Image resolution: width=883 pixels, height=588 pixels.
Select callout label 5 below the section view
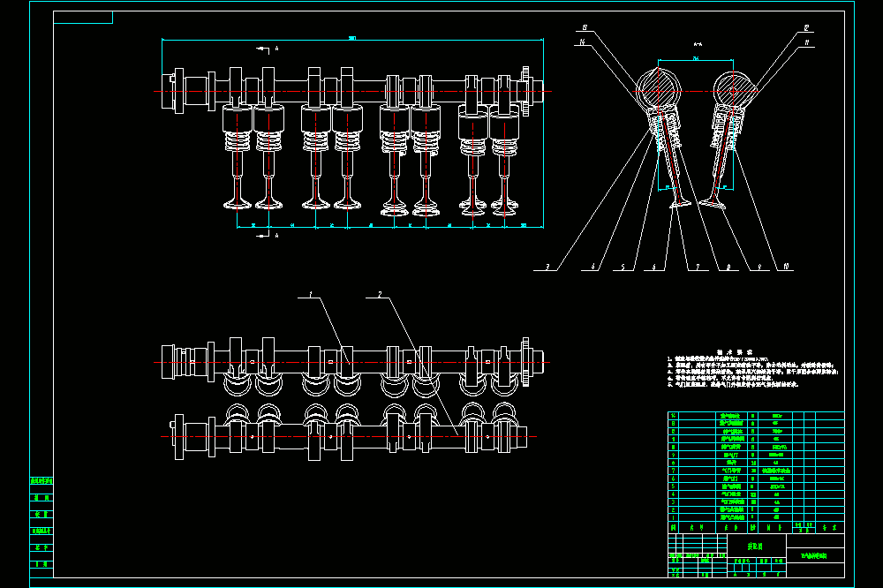tap(623, 267)
